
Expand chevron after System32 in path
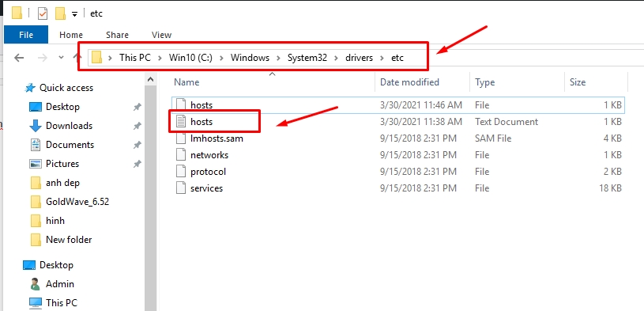[x=337, y=58]
